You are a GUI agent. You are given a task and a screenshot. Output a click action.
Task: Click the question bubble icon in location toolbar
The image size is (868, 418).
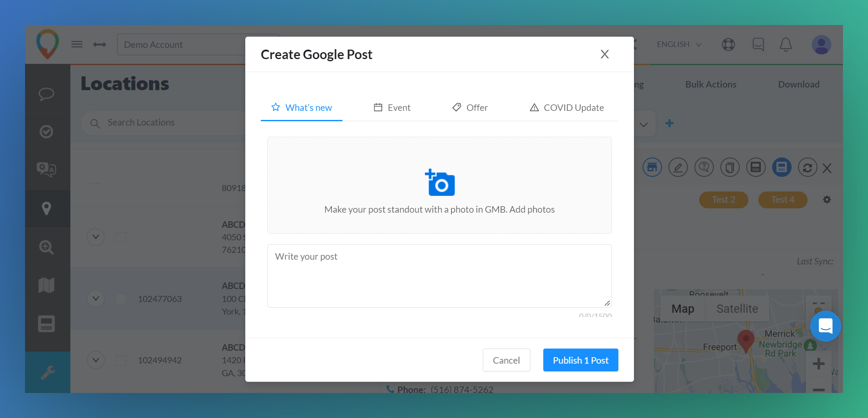click(x=704, y=167)
